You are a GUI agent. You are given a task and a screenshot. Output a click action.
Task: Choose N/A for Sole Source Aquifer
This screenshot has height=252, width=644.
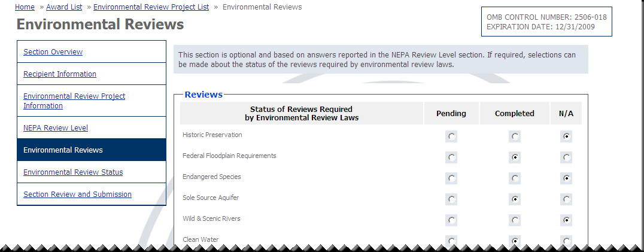pyautogui.click(x=566, y=200)
